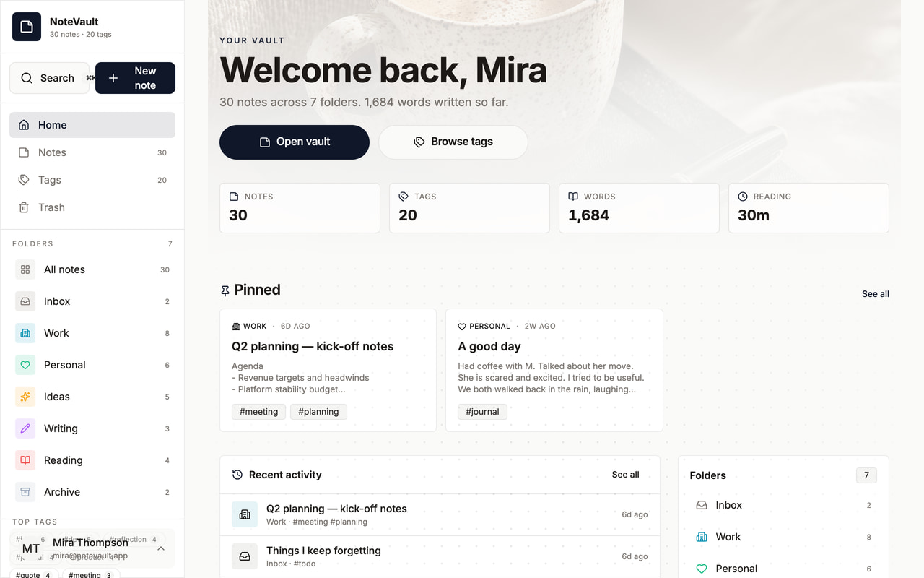
Task: Open the Q2 planning — kick-off notes pinned card title
Action: (313, 346)
